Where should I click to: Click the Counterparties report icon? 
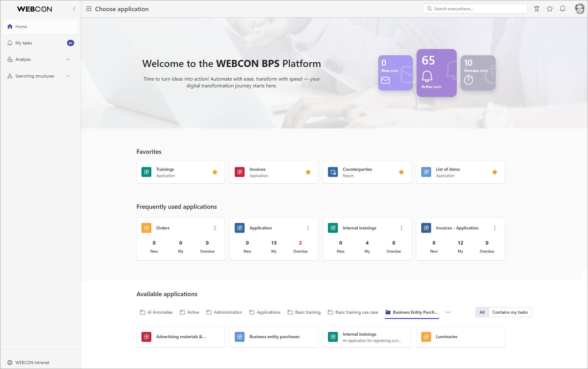(333, 172)
